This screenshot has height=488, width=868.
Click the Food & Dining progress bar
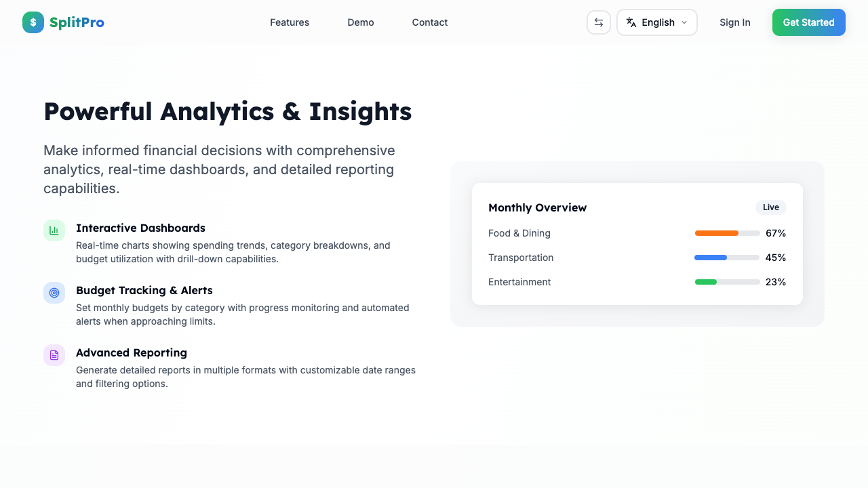(x=727, y=233)
